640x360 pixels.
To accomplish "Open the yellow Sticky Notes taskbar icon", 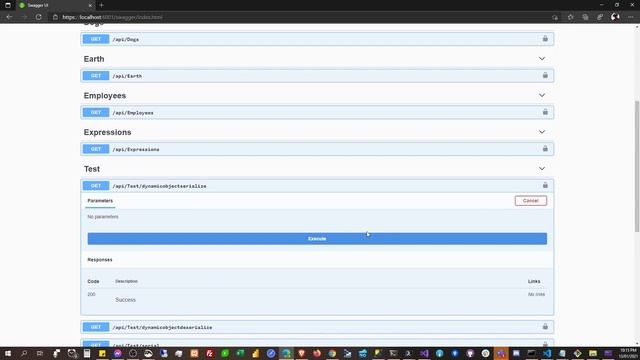I will (x=102, y=353).
